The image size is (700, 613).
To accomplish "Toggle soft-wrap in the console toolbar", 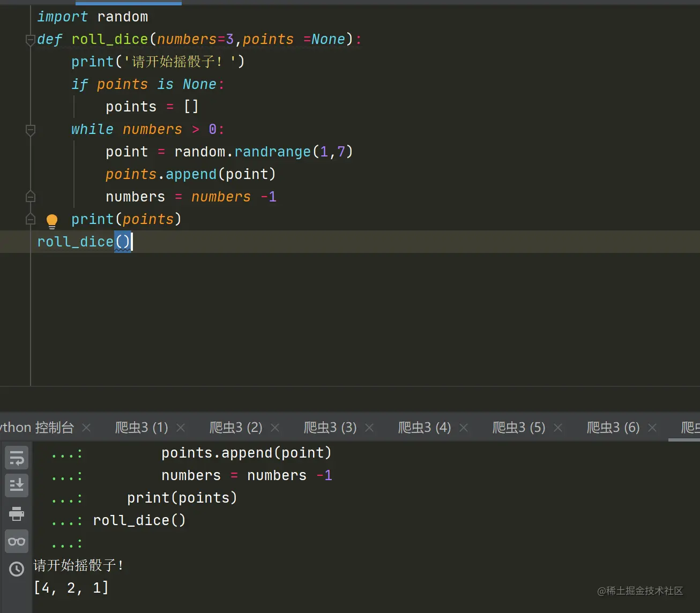I will [x=17, y=459].
